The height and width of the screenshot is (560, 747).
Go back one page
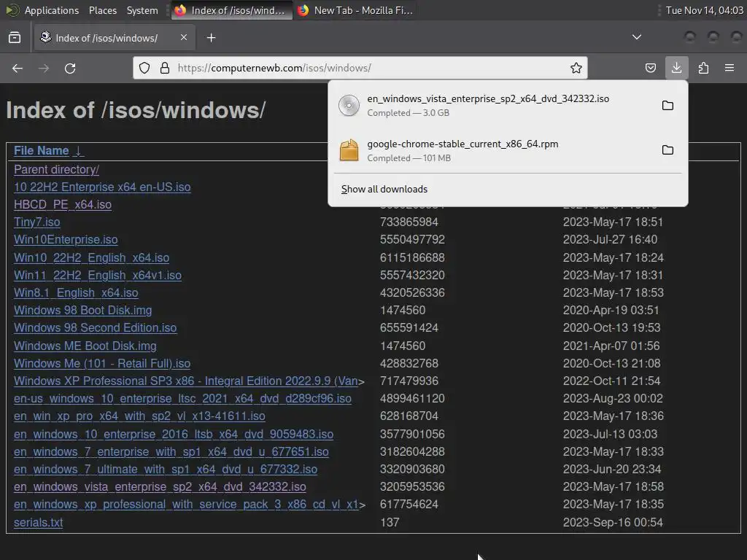pos(18,68)
